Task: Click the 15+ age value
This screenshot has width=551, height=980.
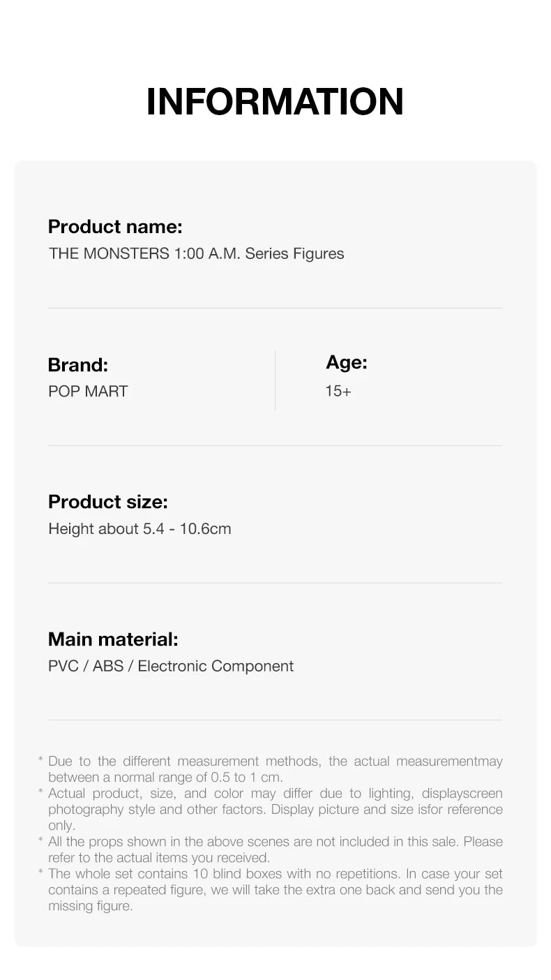Action: (x=338, y=391)
